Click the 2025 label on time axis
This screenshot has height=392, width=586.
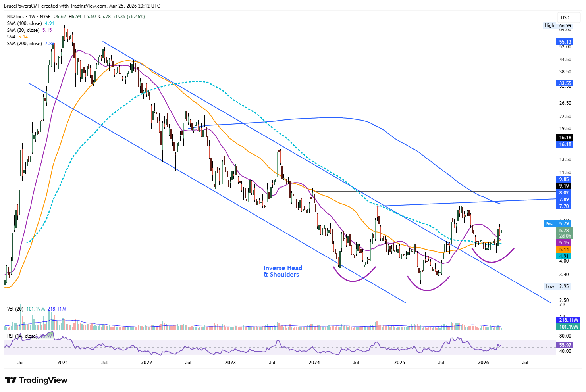click(399, 363)
